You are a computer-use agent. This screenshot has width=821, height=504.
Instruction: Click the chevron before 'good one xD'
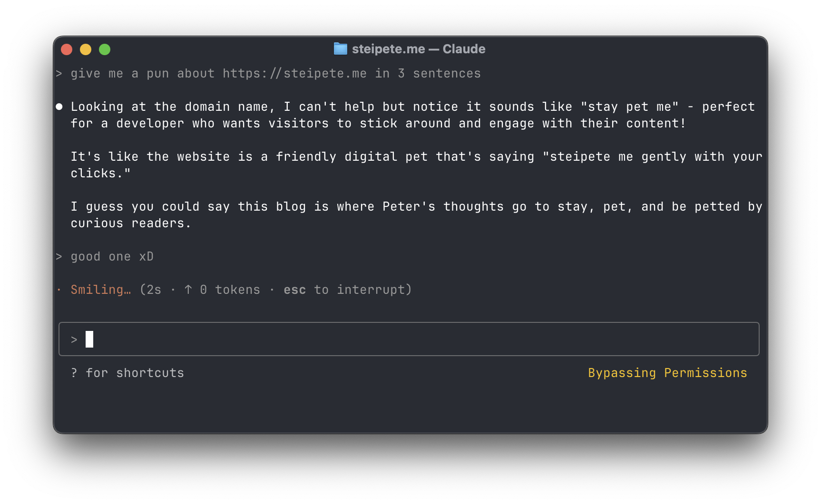coord(59,256)
